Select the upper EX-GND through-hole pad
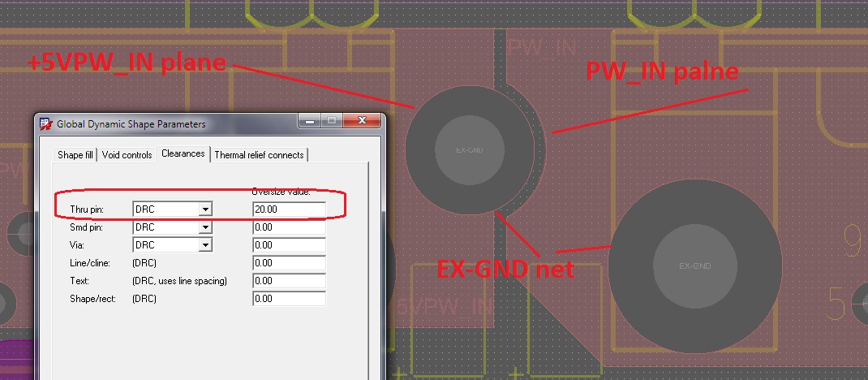868x380 pixels. [470, 150]
